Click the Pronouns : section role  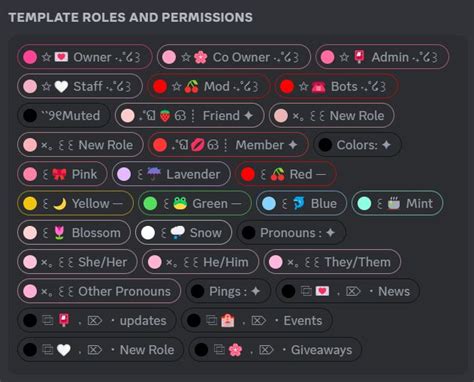291,233
